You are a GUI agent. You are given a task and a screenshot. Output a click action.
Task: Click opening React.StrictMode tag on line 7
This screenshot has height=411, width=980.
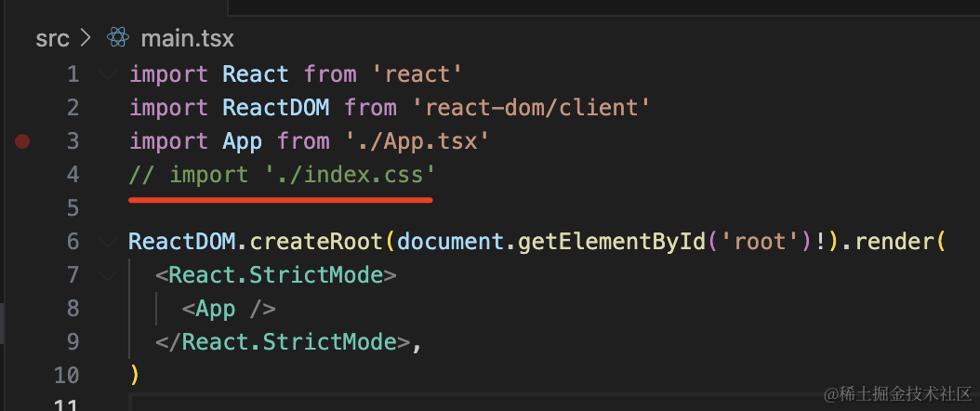[275, 275]
